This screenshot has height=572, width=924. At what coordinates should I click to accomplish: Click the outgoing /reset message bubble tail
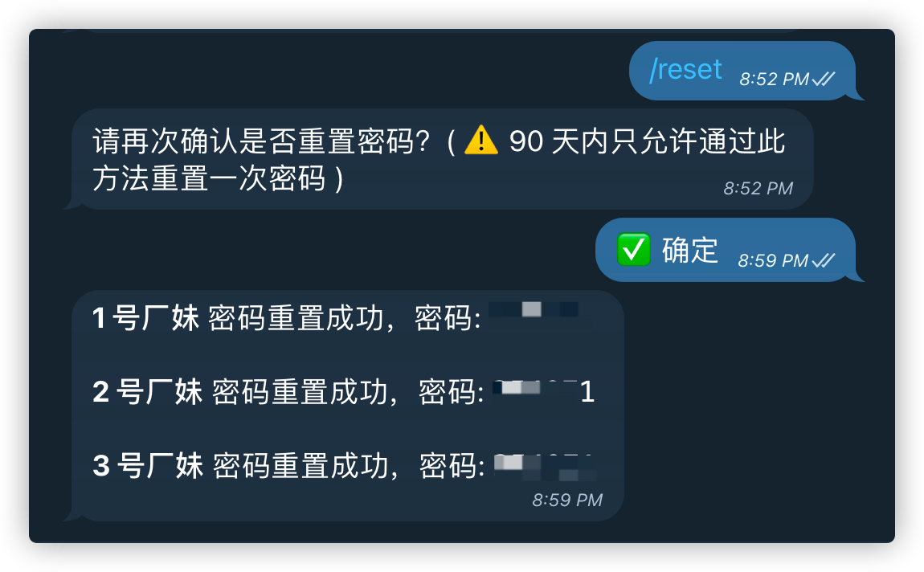click(x=857, y=94)
